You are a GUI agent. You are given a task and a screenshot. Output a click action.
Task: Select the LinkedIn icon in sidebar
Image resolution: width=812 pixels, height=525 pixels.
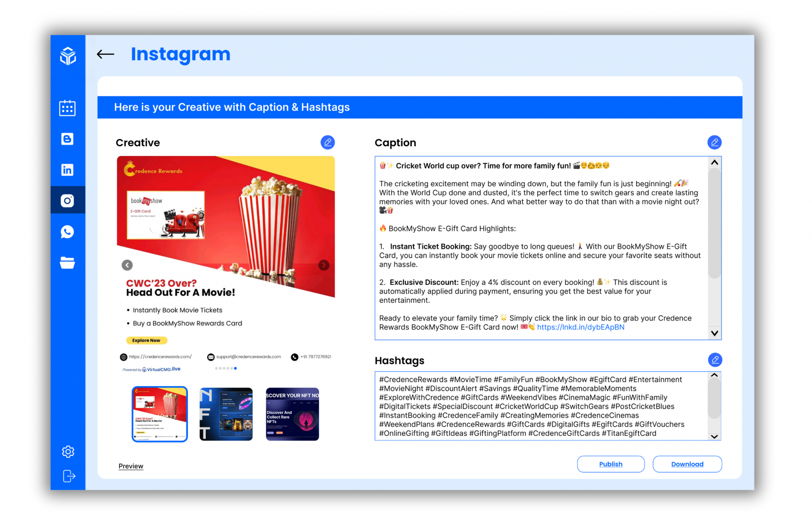(x=67, y=171)
